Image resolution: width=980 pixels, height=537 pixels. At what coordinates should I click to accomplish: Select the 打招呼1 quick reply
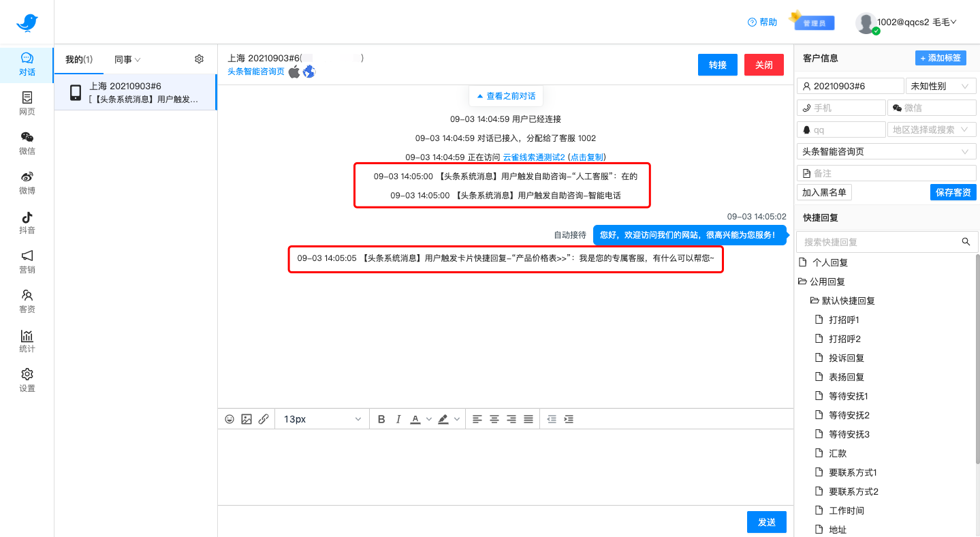[x=844, y=319]
